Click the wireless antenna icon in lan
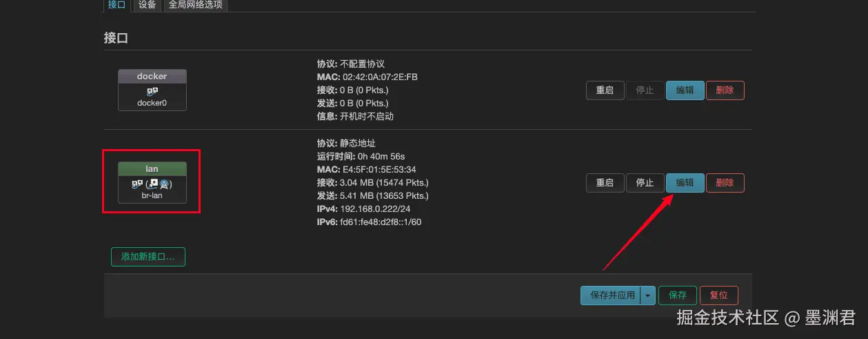The height and width of the screenshot is (339, 868). [164, 184]
